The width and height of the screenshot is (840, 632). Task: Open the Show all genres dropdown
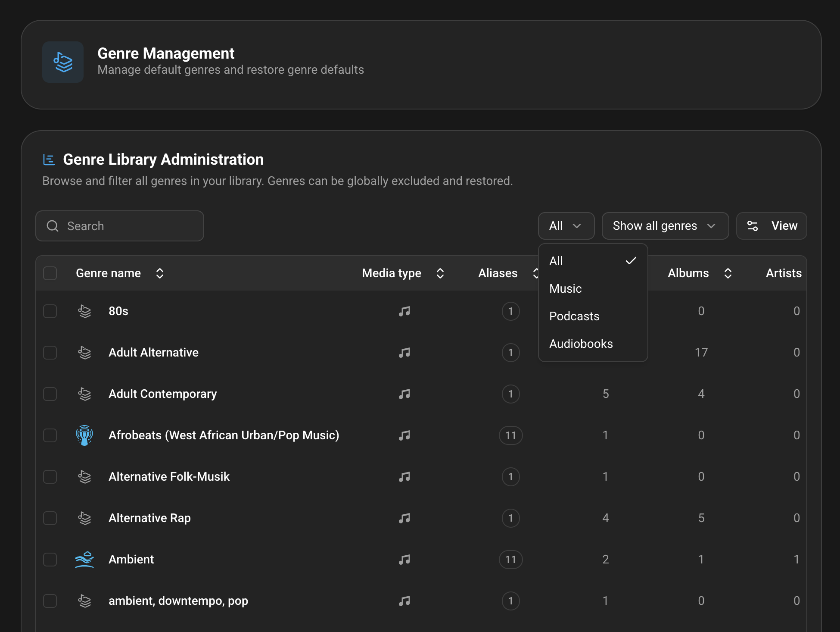click(x=665, y=226)
